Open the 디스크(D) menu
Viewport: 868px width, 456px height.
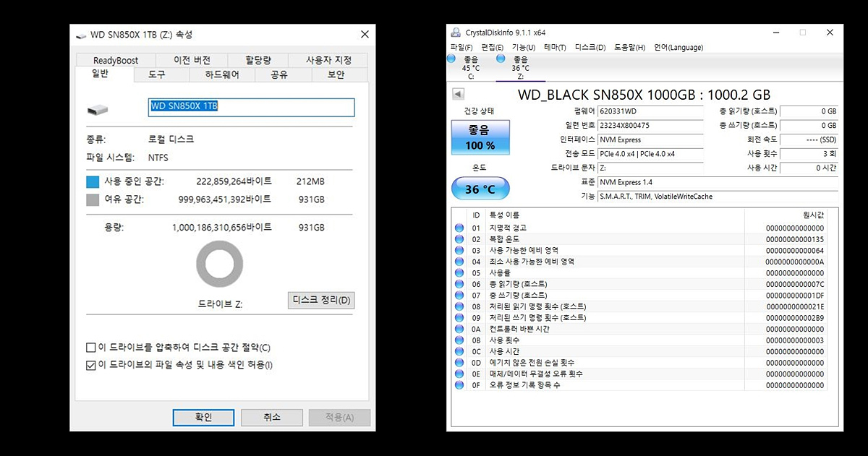tap(590, 48)
